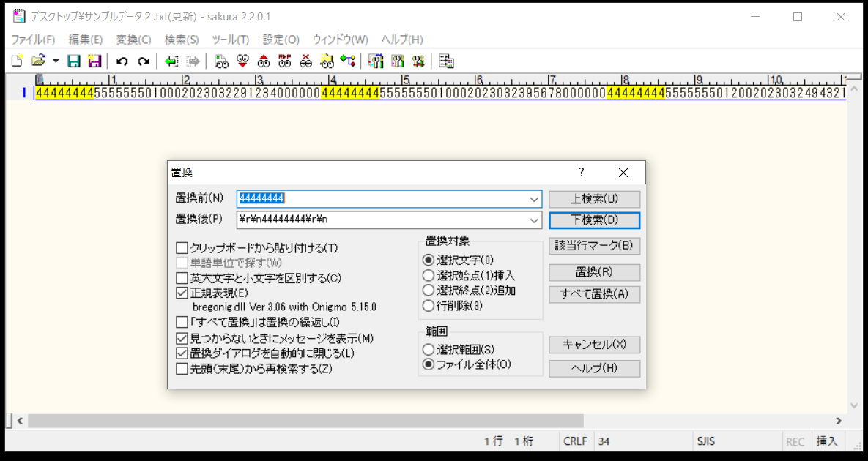This screenshot has width=868, height=461.
Task: Clear search marks with the X binoculars icon
Action: [x=305, y=61]
